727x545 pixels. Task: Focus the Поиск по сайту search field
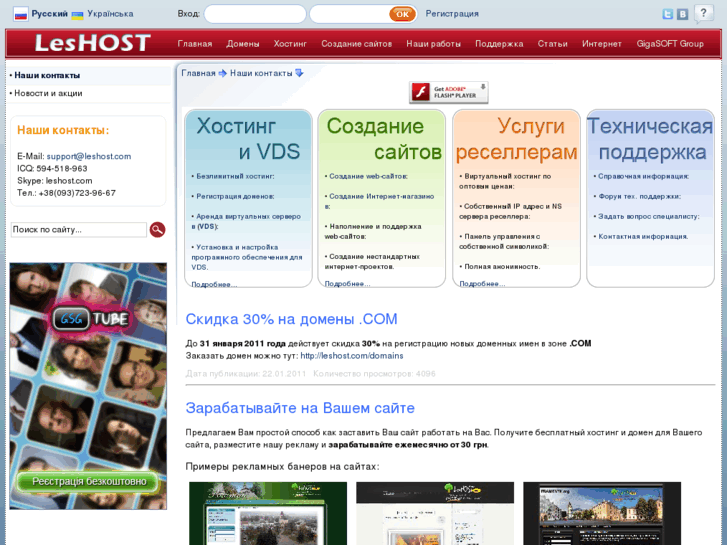click(x=78, y=230)
